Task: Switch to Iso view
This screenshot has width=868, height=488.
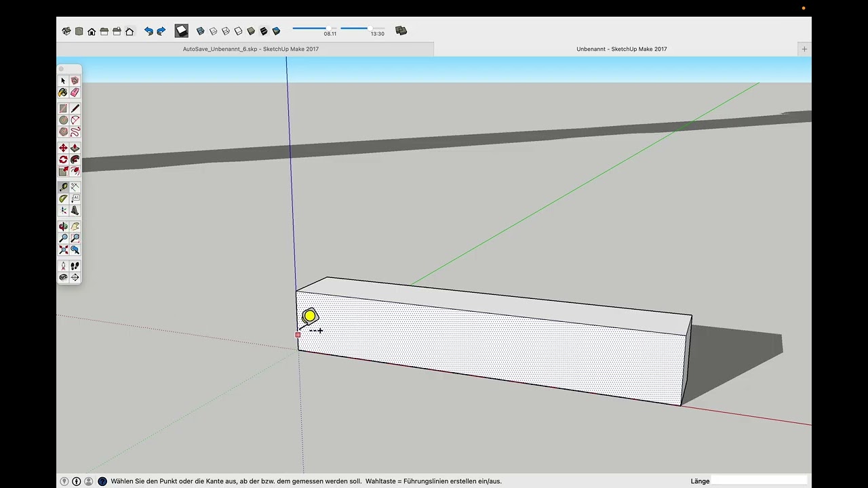Action: pyautogui.click(x=66, y=31)
